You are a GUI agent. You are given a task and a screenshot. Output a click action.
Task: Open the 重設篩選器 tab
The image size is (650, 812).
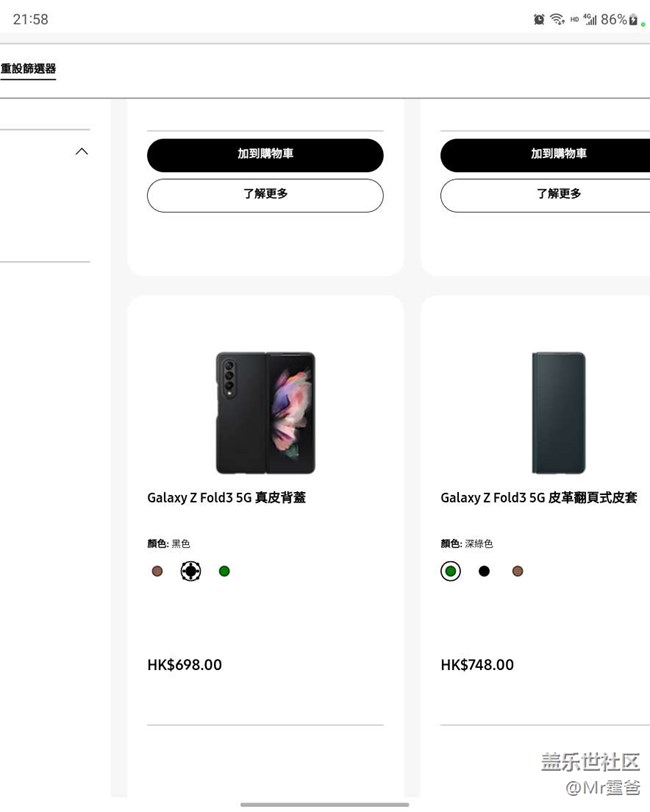click(x=28, y=69)
